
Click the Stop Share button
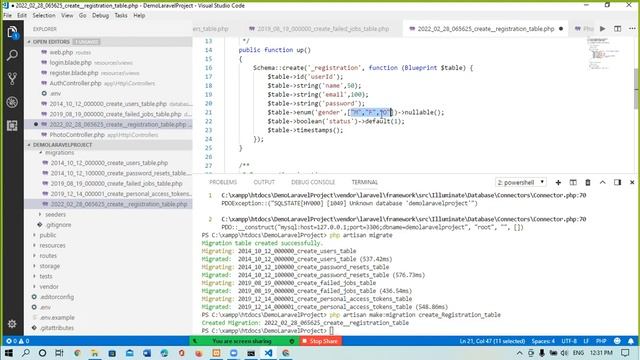[x=321, y=341]
